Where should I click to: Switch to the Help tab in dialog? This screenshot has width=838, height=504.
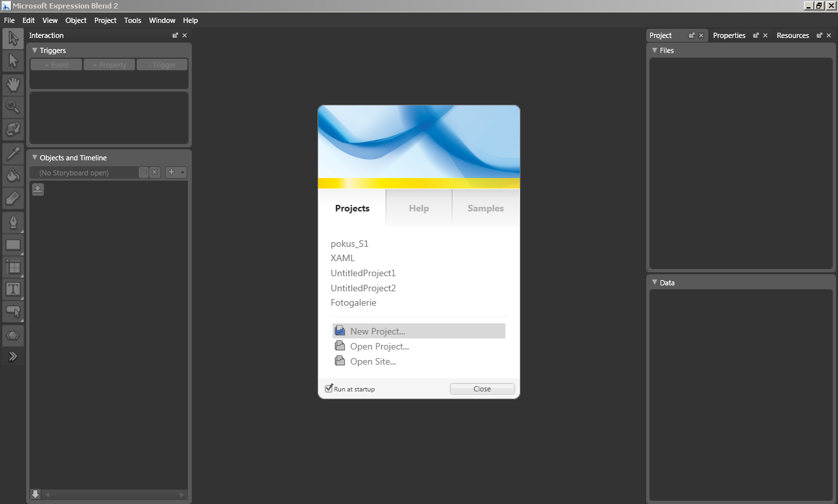[x=419, y=208]
